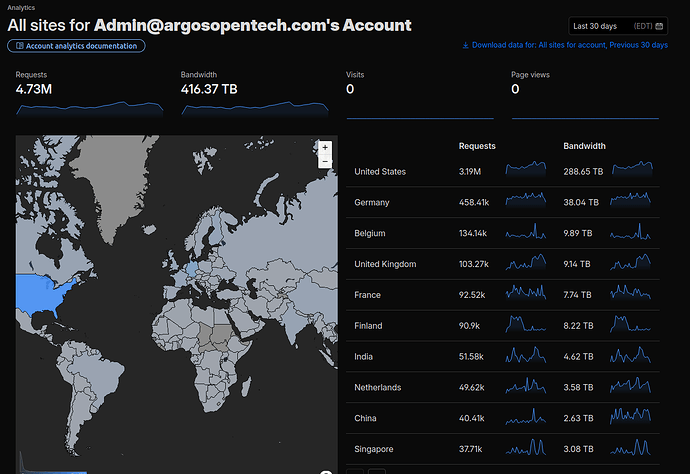Click Singapore requests value 37.71k

point(470,449)
